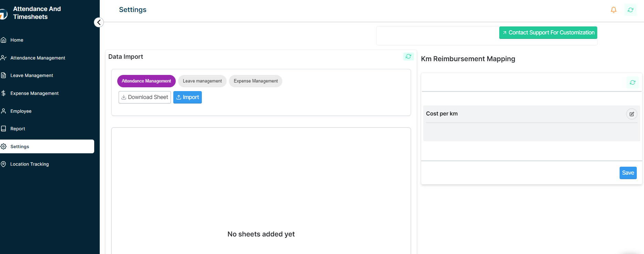644x254 pixels.
Task: Navigate to Expense Management in the sidebar
Action: tap(34, 93)
